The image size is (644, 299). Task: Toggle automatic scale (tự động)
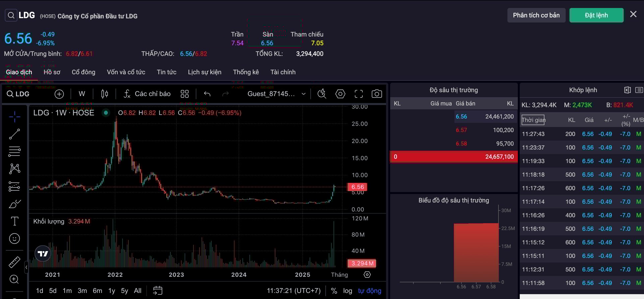(x=369, y=291)
